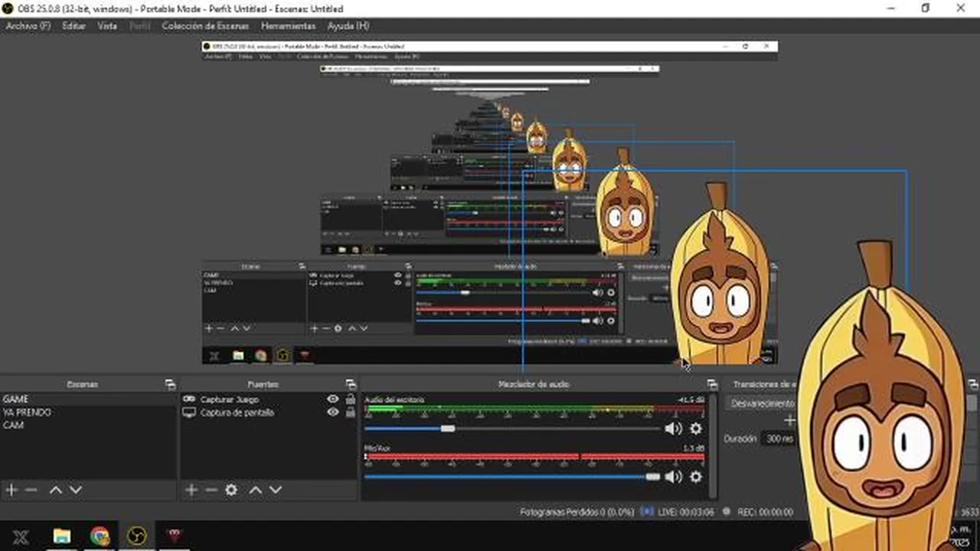Toggle visibility of the Capturar Juego source

(x=332, y=399)
